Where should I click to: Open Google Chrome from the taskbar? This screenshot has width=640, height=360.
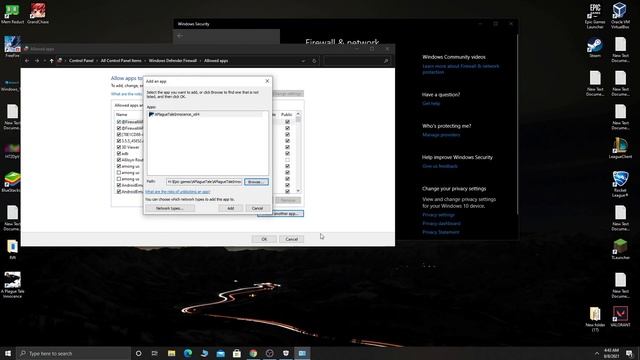[253, 353]
